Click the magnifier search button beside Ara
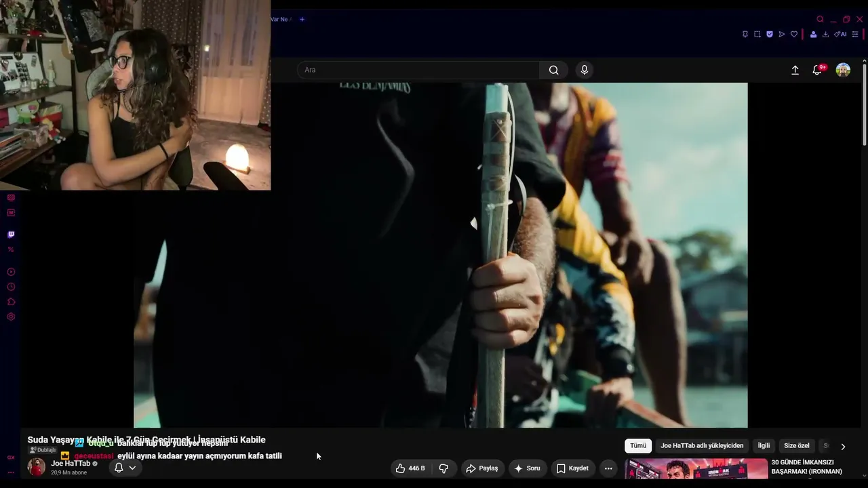 click(x=554, y=70)
